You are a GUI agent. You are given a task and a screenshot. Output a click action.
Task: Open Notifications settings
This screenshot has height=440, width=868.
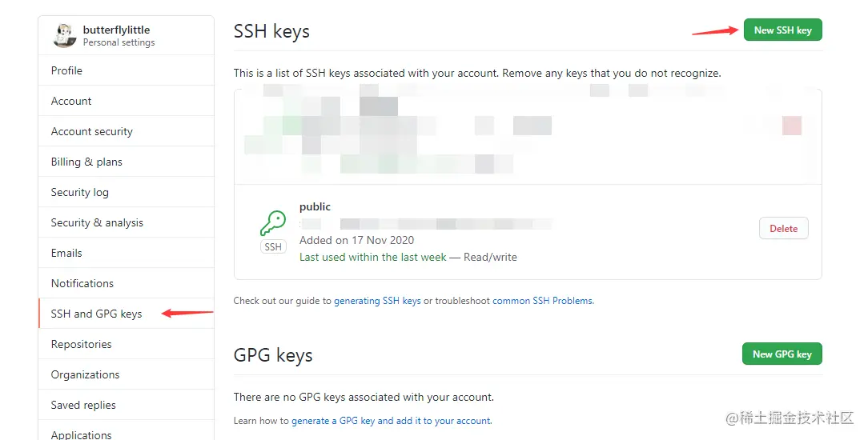tap(127, 283)
